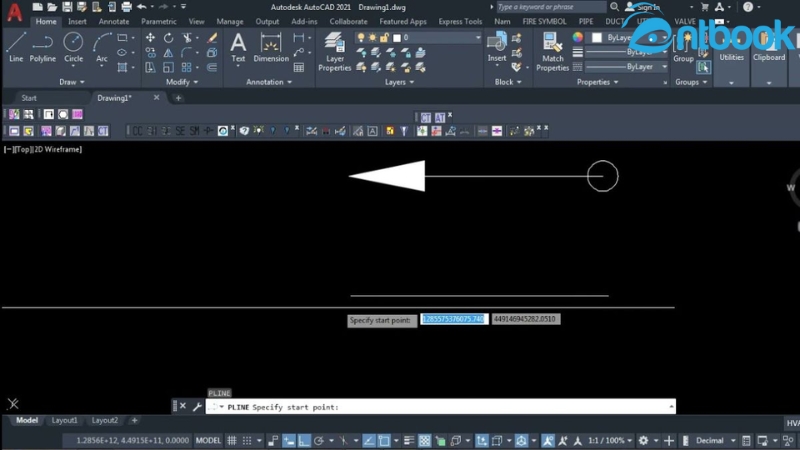800x450 pixels.
Task: Expand the Properties panel dropdown
Action: click(597, 82)
